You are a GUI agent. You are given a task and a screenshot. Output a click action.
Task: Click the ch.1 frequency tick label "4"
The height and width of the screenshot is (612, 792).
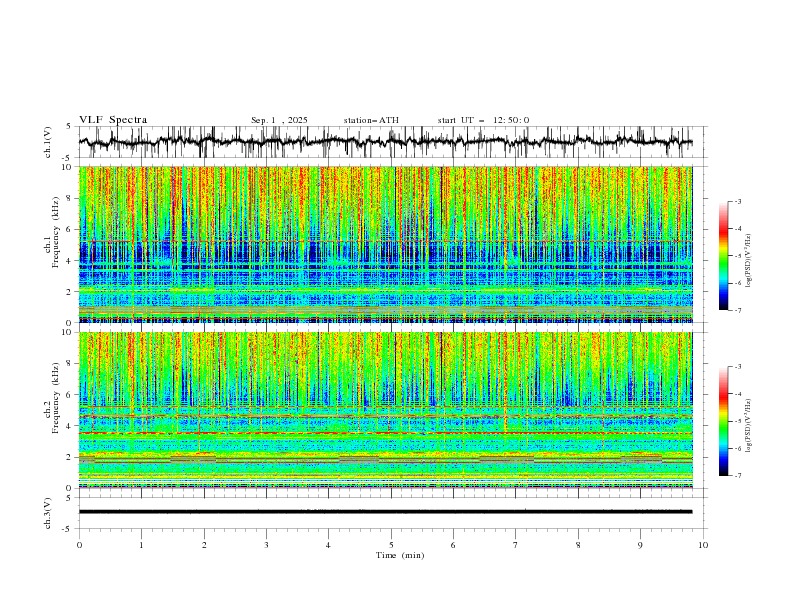coord(70,261)
